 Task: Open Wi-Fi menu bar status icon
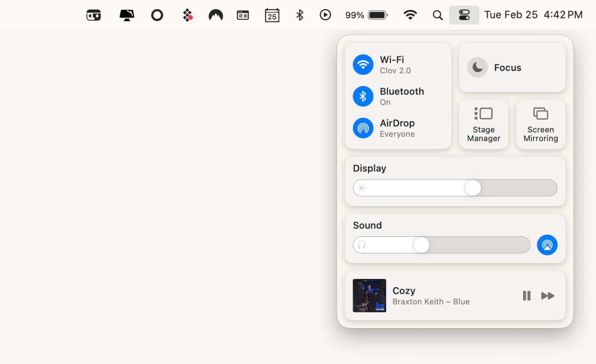point(410,15)
